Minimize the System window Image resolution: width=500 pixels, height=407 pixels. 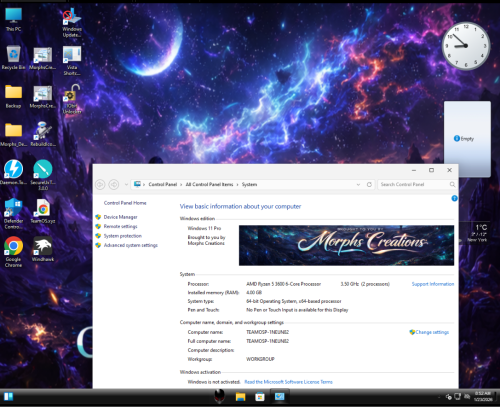pos(414,170)
